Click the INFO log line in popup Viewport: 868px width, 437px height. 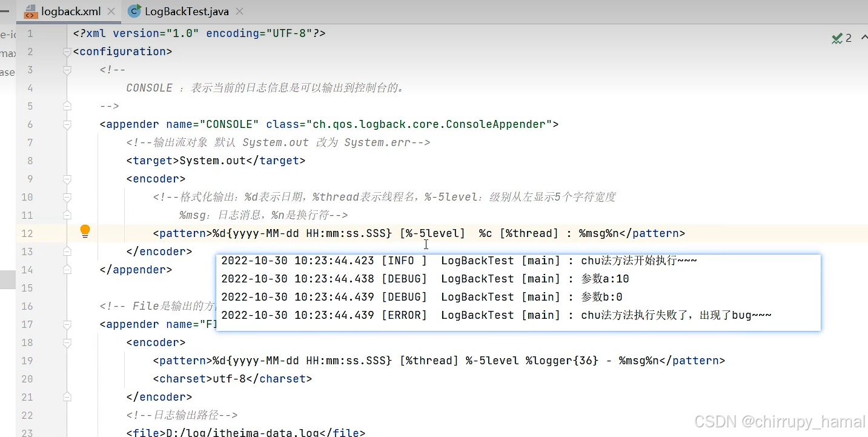pyautogui.click(x=459, y=261)
